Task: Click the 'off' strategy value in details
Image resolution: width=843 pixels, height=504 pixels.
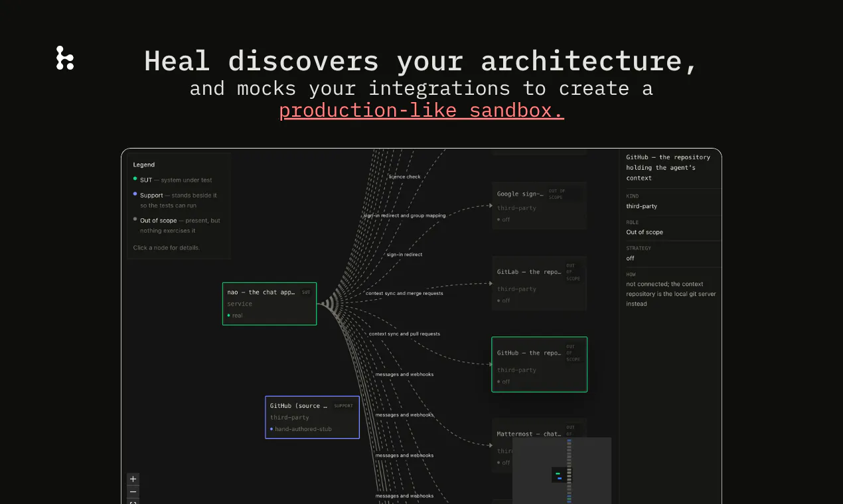Action: [630, 258]
